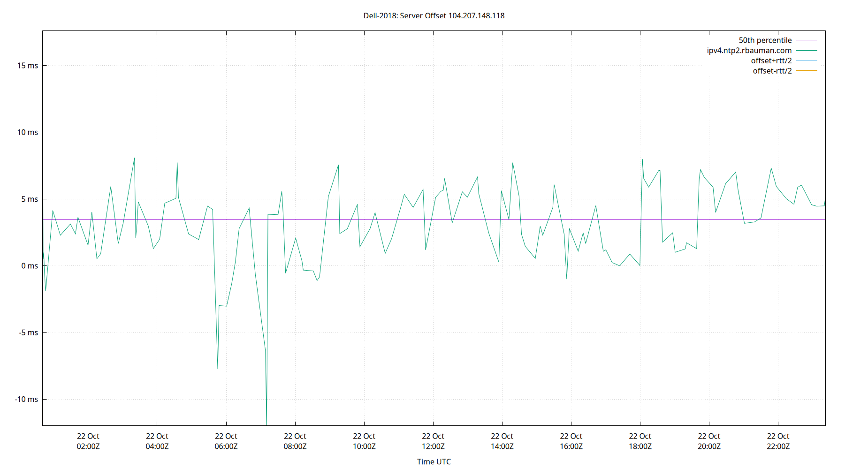Click the 22 Oct 08:00Z time label
Screen dimensions: 868x469
pos(295,441)
